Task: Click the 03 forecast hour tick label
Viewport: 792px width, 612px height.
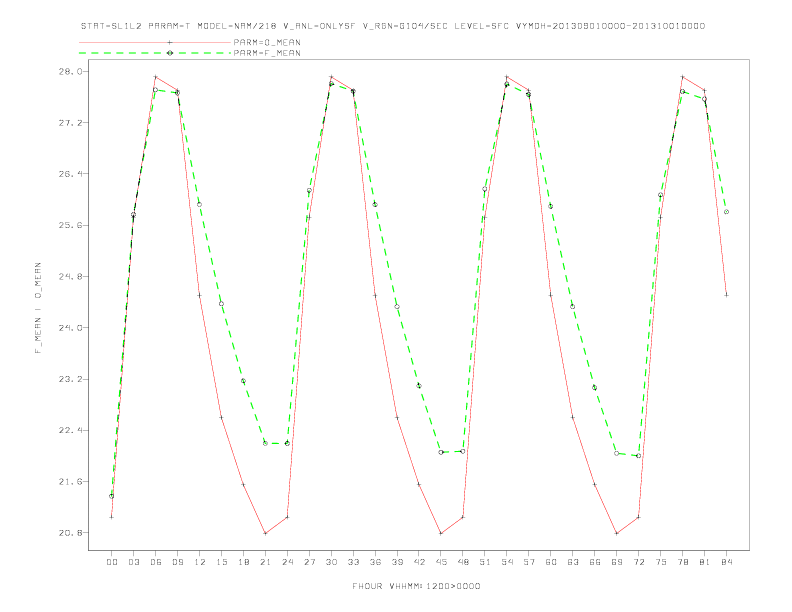Action: [133, 562]
